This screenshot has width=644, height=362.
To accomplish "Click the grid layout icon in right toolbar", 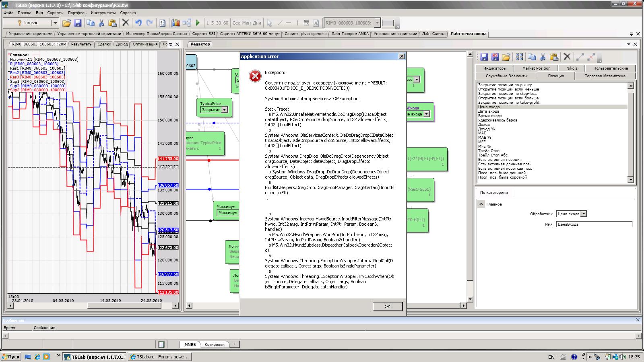I will 519,57.
